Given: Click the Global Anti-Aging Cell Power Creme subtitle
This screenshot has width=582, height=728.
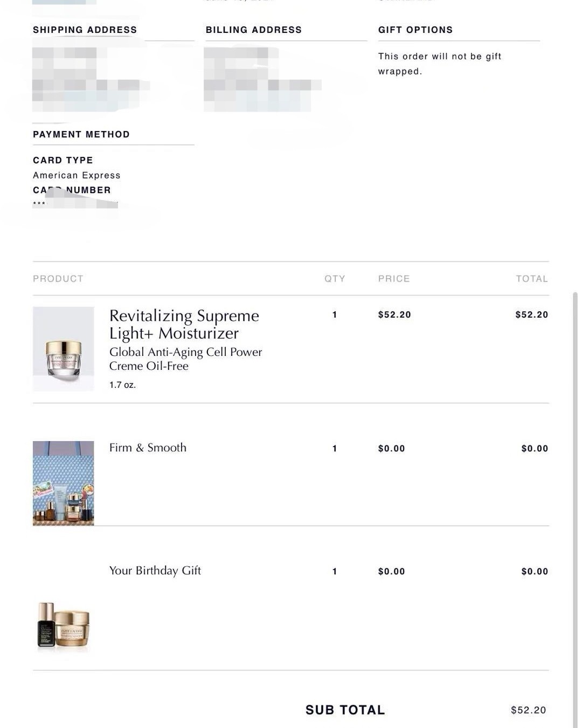Looking at the screenshot, I should pyautogui.click(x=185, y=359).
